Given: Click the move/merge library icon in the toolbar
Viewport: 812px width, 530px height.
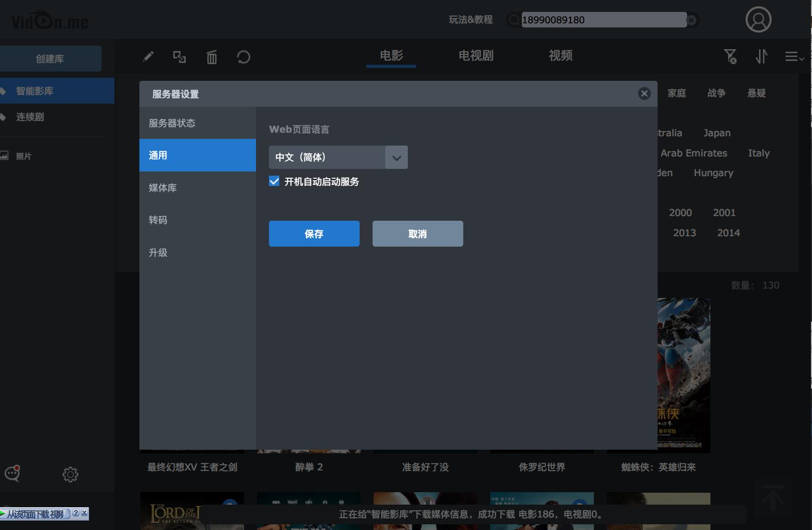Looking at the screenshot, I should tap(179, 57).
